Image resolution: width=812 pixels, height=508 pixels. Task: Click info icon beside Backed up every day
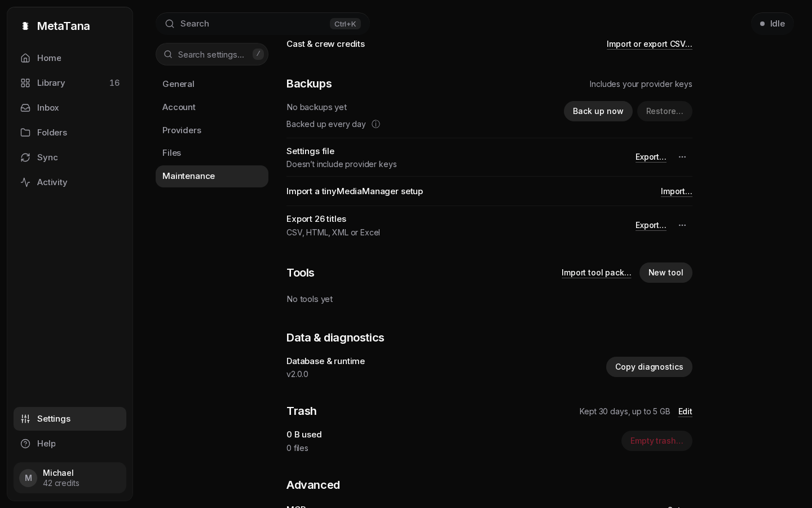pos(376,124)
